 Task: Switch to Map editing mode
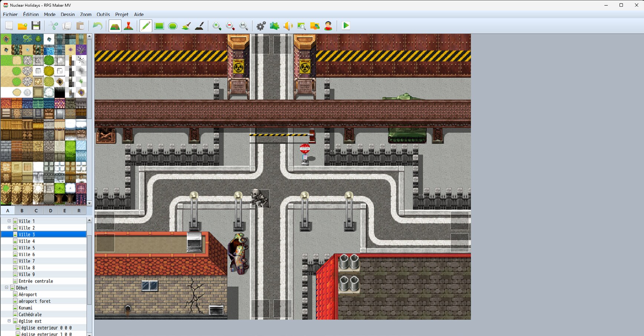(115, 26)
